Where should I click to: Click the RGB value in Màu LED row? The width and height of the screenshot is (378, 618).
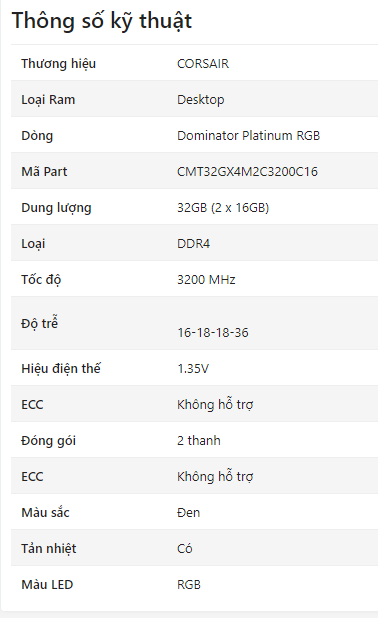click(x=189, y=584)
